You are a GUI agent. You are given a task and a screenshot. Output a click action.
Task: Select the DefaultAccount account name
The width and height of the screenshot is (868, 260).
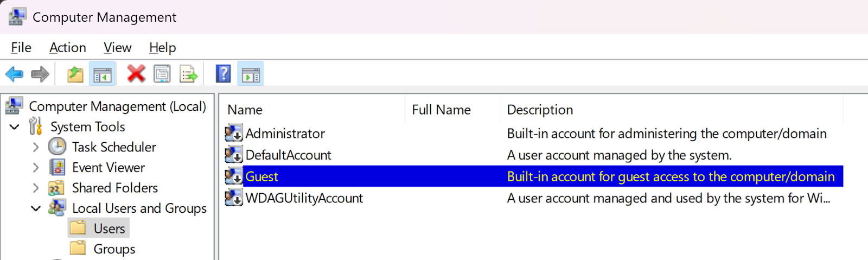pos(288,155)
